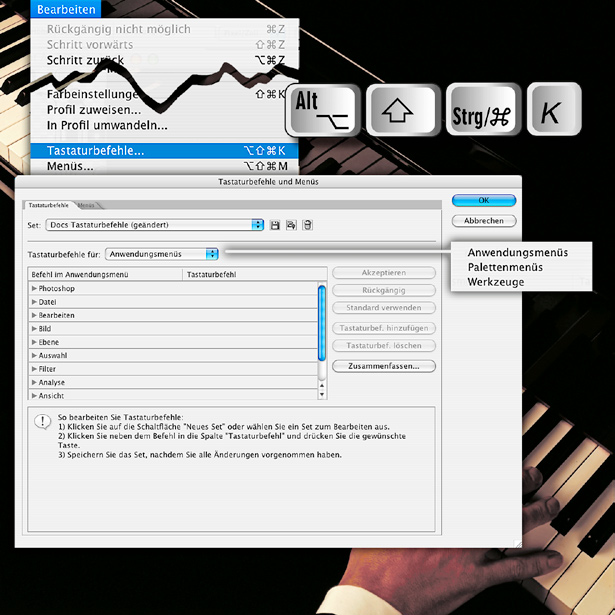Click Standard verwenden button
This screenshot has height=615, width=615.
click(x=384, y=308)
